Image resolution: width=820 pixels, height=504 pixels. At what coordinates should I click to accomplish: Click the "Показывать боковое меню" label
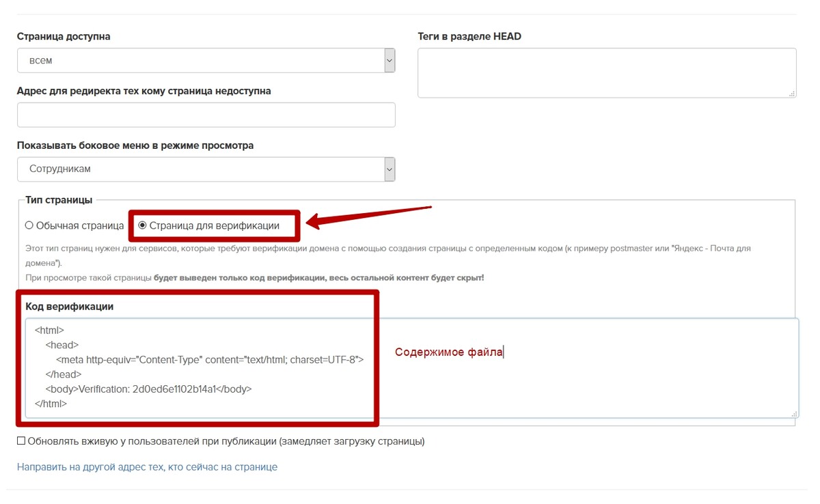click(x=135, y=145)
